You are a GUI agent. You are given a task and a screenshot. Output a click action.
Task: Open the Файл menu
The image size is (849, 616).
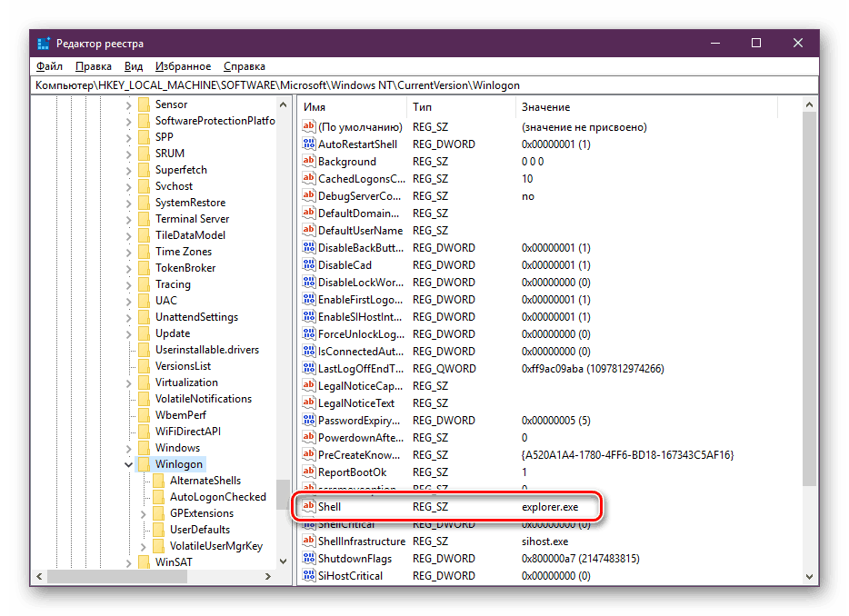(49, 66)
